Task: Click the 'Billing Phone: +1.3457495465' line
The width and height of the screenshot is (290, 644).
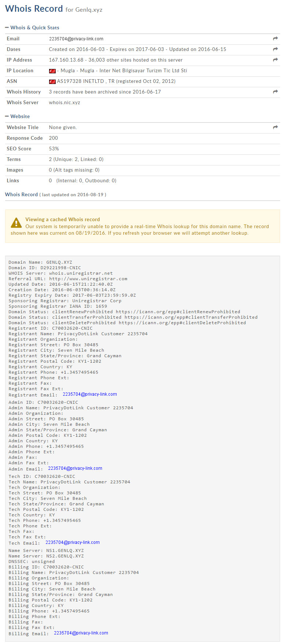Action: [x=49, y=611]
